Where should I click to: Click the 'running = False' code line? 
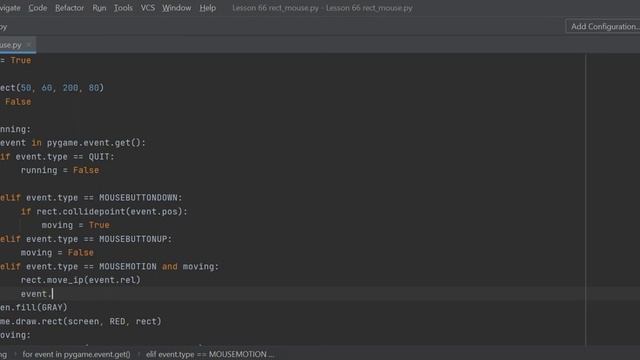tap(60, 170)
